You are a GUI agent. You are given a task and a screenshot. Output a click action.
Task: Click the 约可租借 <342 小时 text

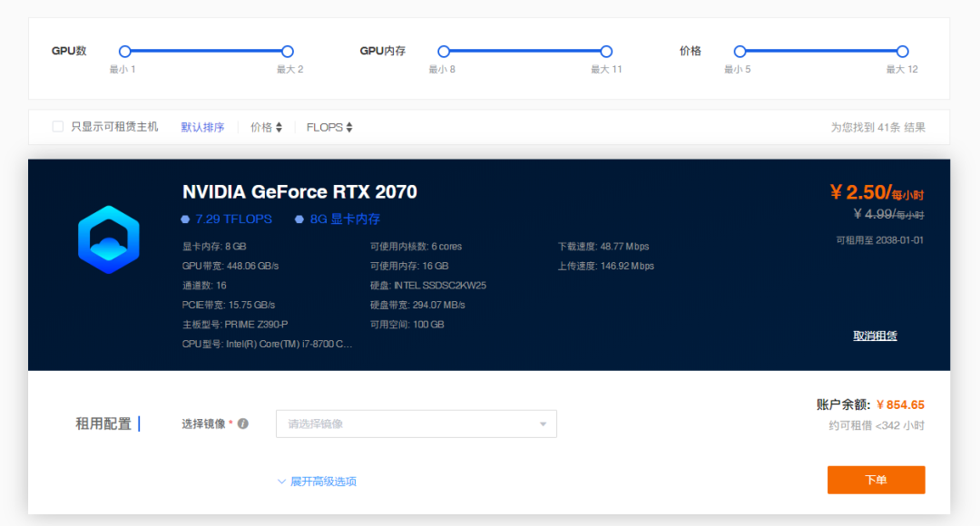pos(877,426)
